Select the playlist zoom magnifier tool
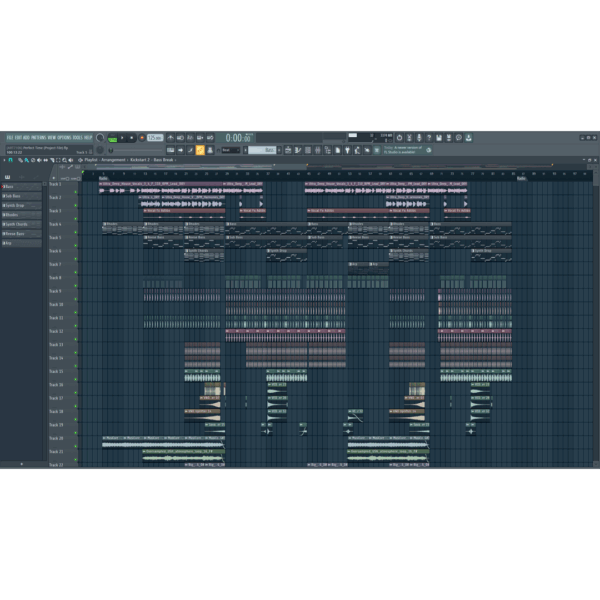The image size is (600, 600). tap(64, 160)
